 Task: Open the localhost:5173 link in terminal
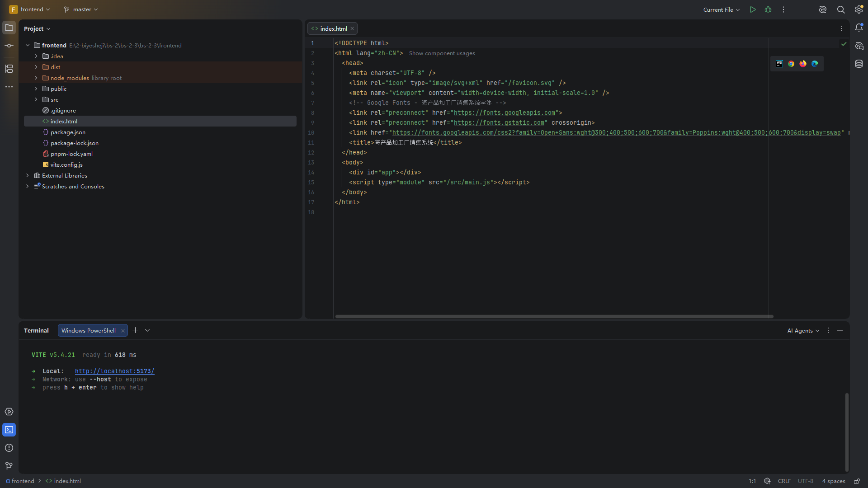point(115,371)
